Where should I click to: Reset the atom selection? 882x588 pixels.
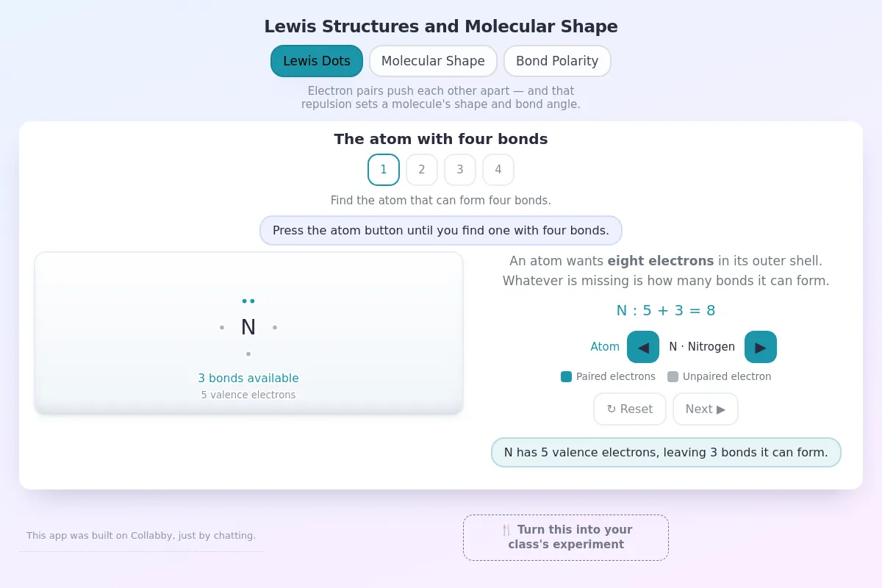coord(630,409)
